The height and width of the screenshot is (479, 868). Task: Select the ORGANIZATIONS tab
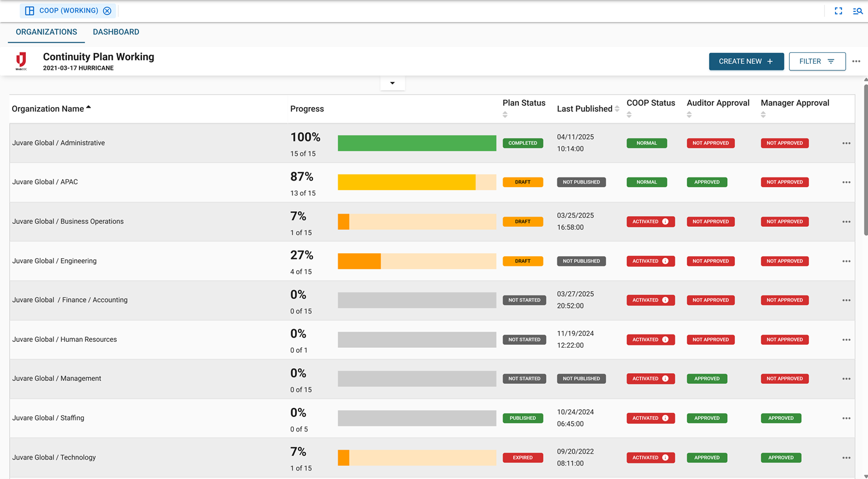(46, 32)
